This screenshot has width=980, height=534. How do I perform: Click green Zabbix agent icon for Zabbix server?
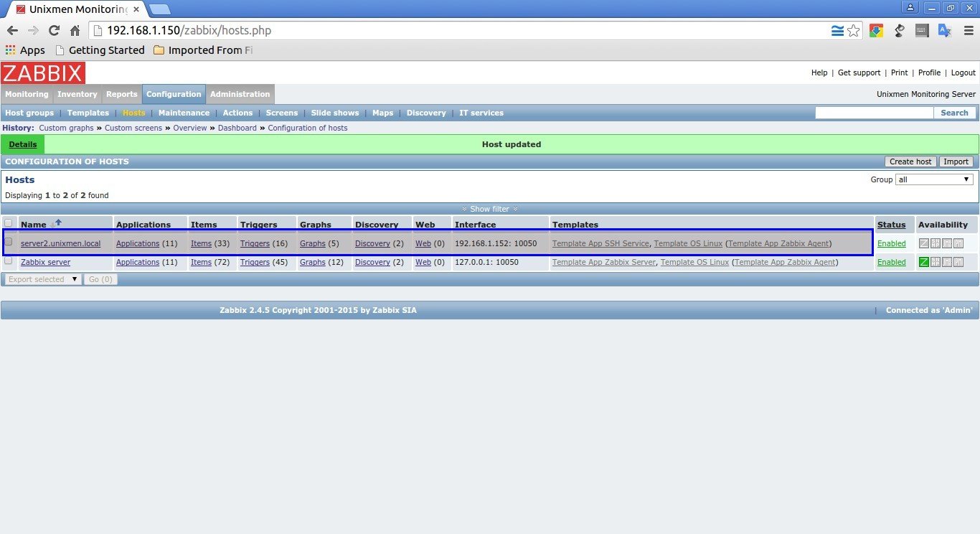(x=924, y=262)
